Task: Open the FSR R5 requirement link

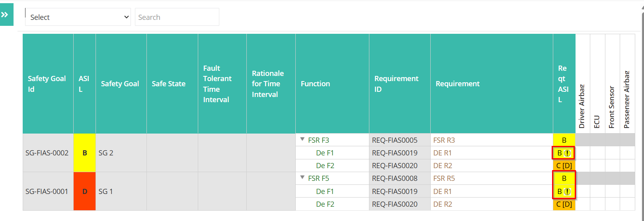Action: pyautogui.click(x=444, y=178)
